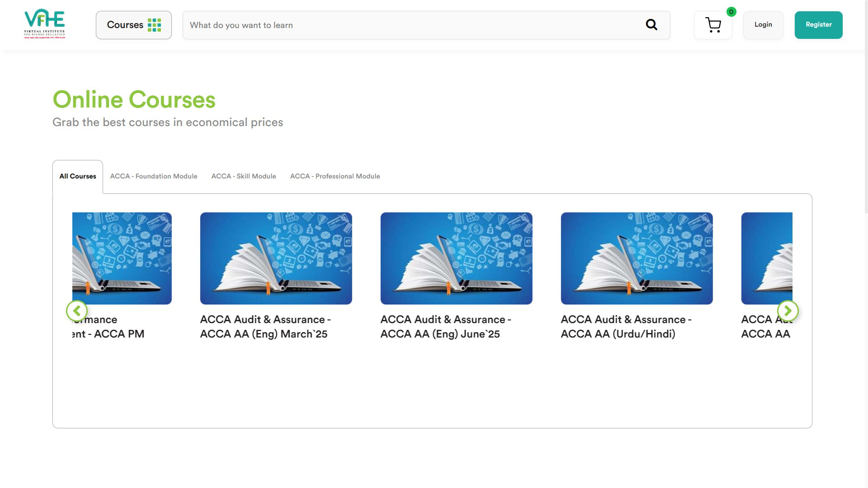This screenshot has height=488, width=868.
Task: Open the ACCA AA (Eng) March`25 thumbnail
Action: click(276, 258)
